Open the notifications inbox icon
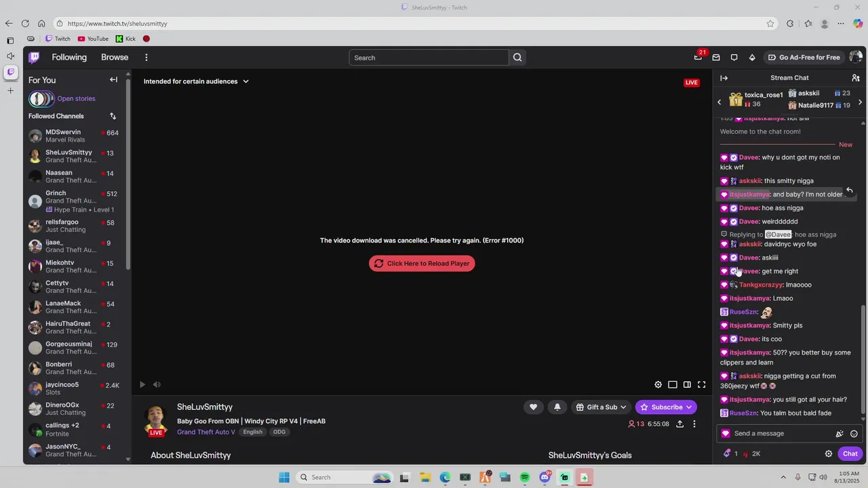The height and width of the screenshot is (488, 868). point(716,58)
